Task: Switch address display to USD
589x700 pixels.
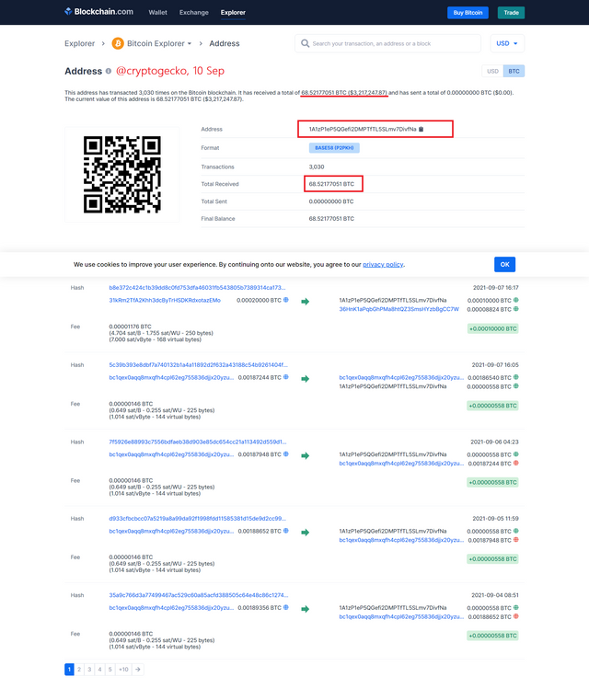Action: click(492, 71)
